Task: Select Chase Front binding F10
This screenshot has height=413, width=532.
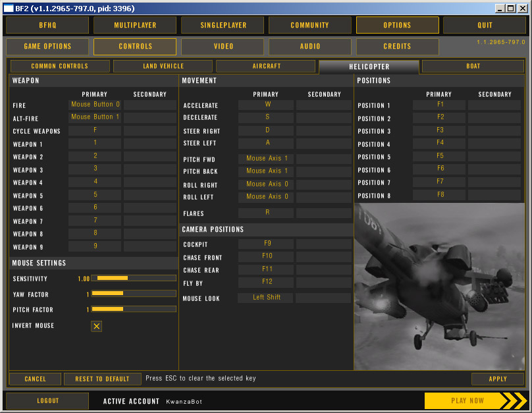Action: coord(266,256)
